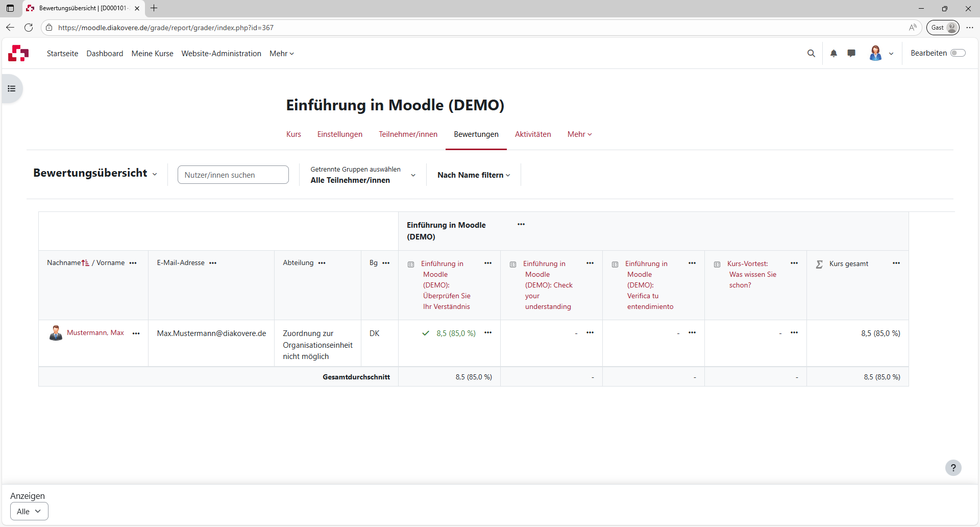Open the Nach Name filtern dropdown
Viewport: 980px width, 527px height.
click(x=474, y=175)
